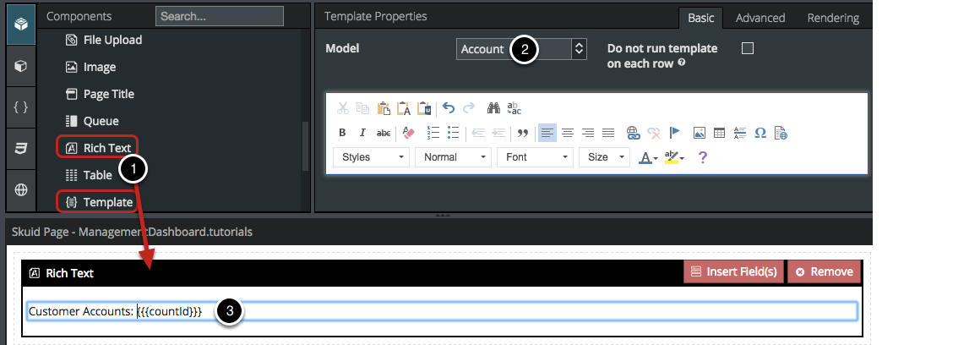This screenshot has width=980, height=345.
Task: Click the anchor flag icon
Action: point(675,133)
